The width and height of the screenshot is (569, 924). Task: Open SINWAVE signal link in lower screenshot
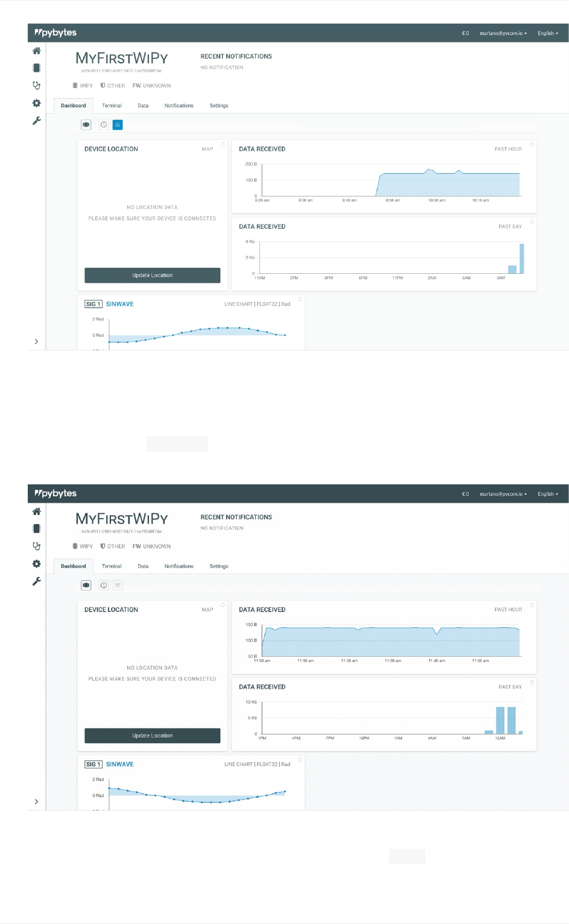click(120, 764)
